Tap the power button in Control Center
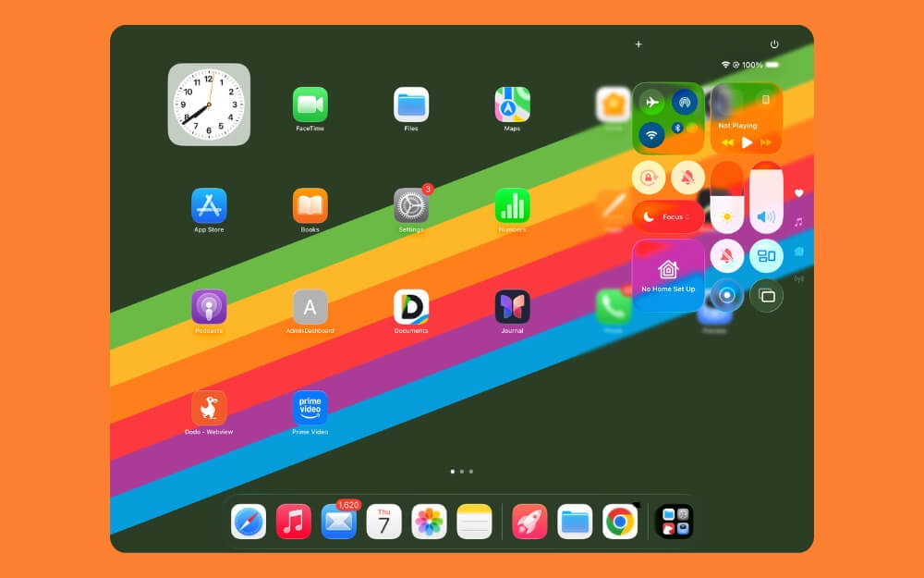The image size is (924, 578). pyautogui.click(x=774, y=44)
